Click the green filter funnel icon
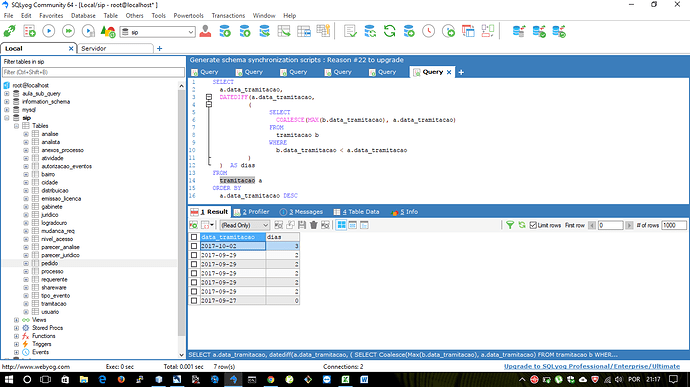The height and width of the screenshot is (387, 690). [x=510, y=225]
